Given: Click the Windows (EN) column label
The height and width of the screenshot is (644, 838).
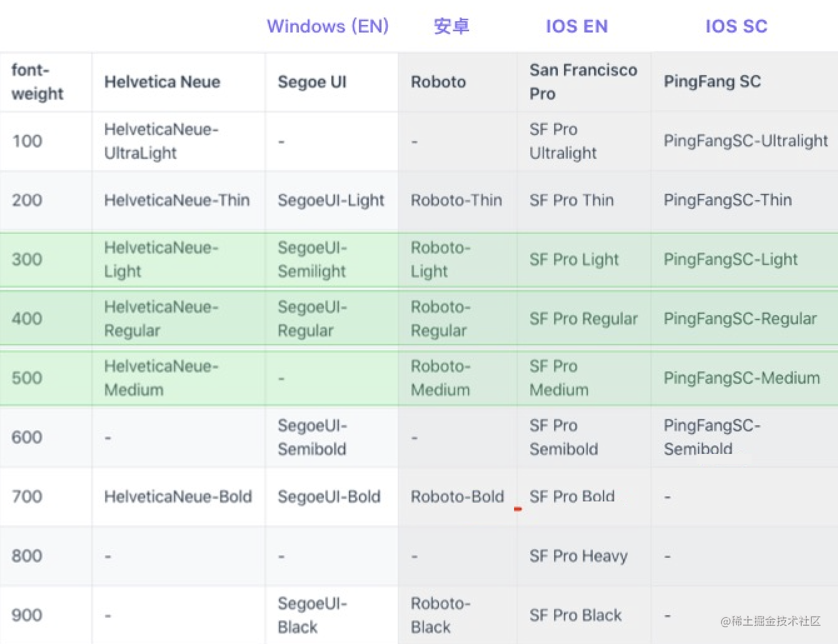Looking at the screenshot, I should click(328, 26).
